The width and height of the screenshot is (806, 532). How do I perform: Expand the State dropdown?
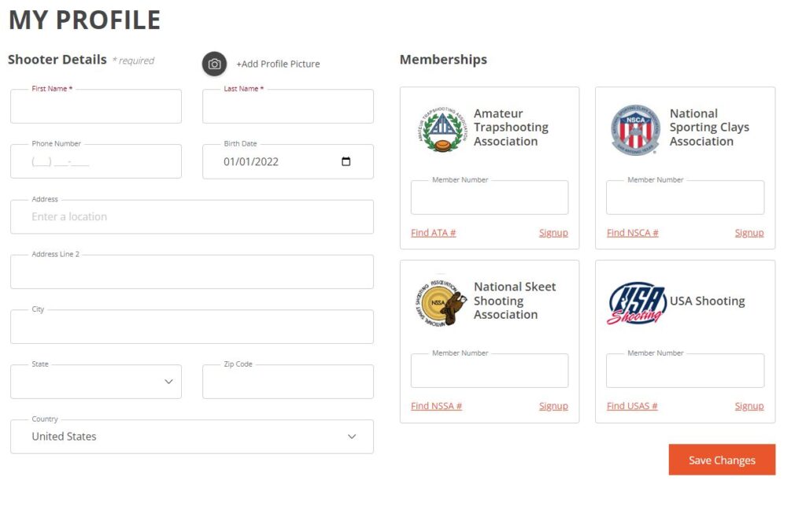(x=96, y=382)
